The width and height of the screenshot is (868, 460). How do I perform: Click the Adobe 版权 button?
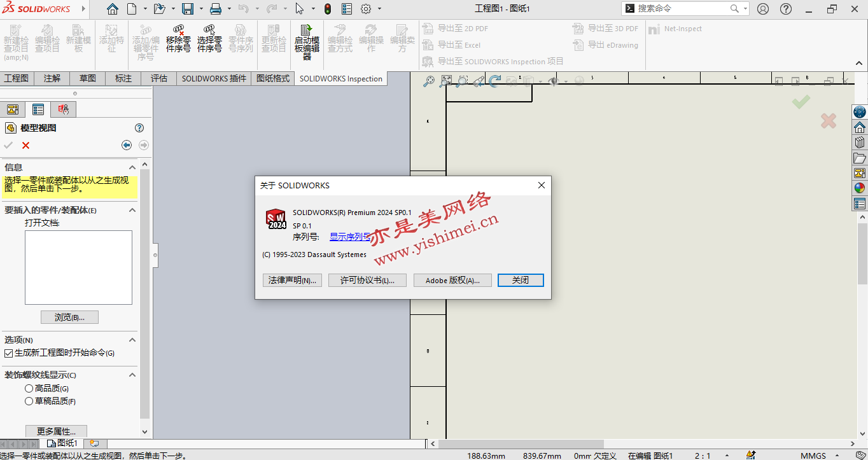click(x=452, y=280)
